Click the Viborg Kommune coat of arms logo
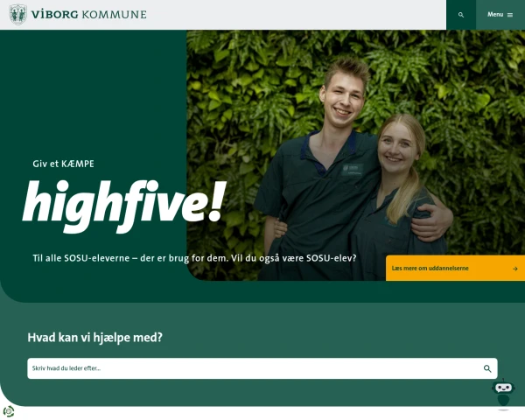 pos(17,14)
